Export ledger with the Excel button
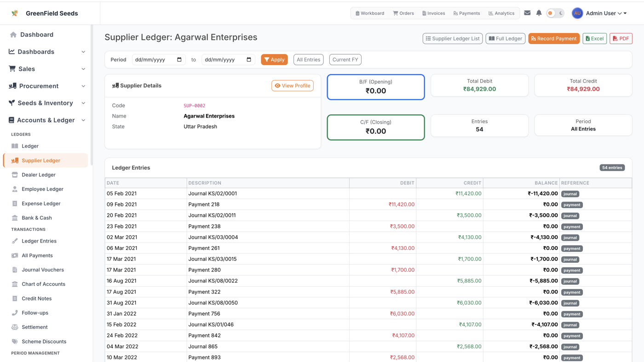Screen dimensions: 644x362 (594, 39)
